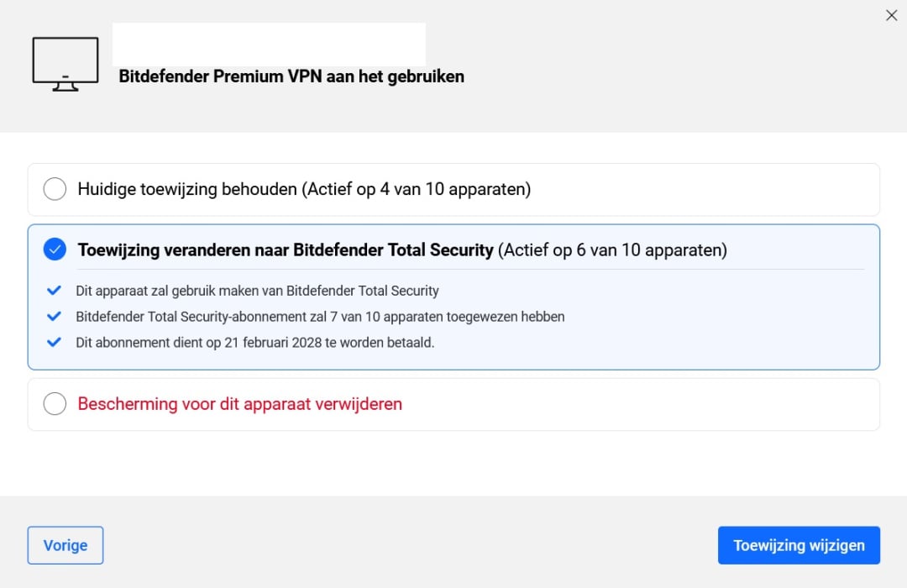Click heading "Bitdefender Premium VPN aan het gebruiken"
Viewport: 907px width, 588px height.
click(x=291, y=76)
